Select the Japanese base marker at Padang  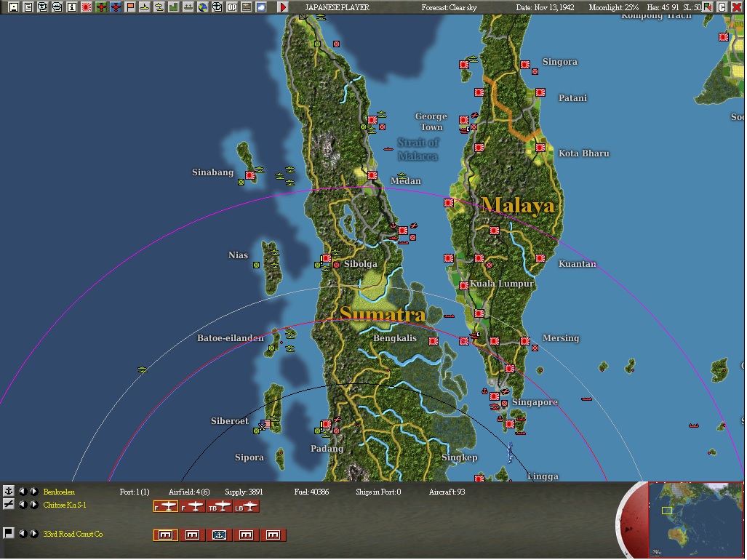[x=327, y=424]
